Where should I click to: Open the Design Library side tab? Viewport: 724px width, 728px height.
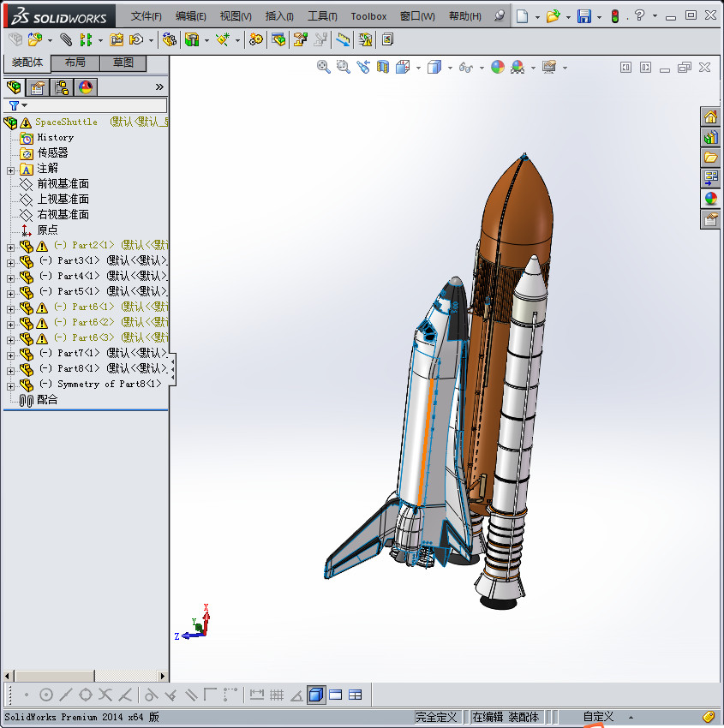[710, 137]
